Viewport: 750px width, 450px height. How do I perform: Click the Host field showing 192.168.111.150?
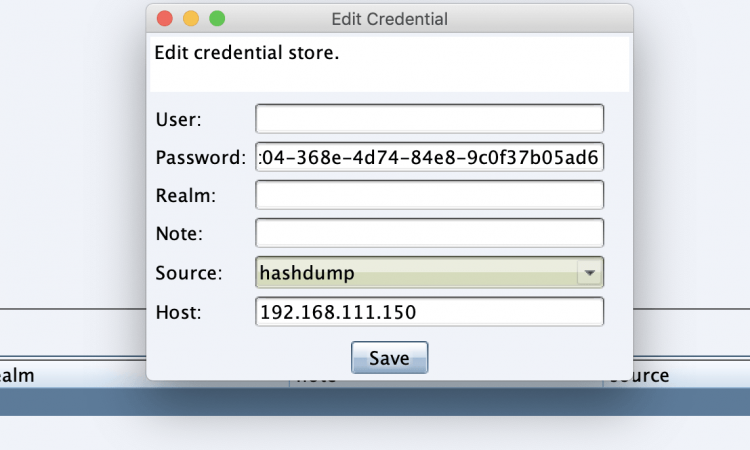click(430, 312)
